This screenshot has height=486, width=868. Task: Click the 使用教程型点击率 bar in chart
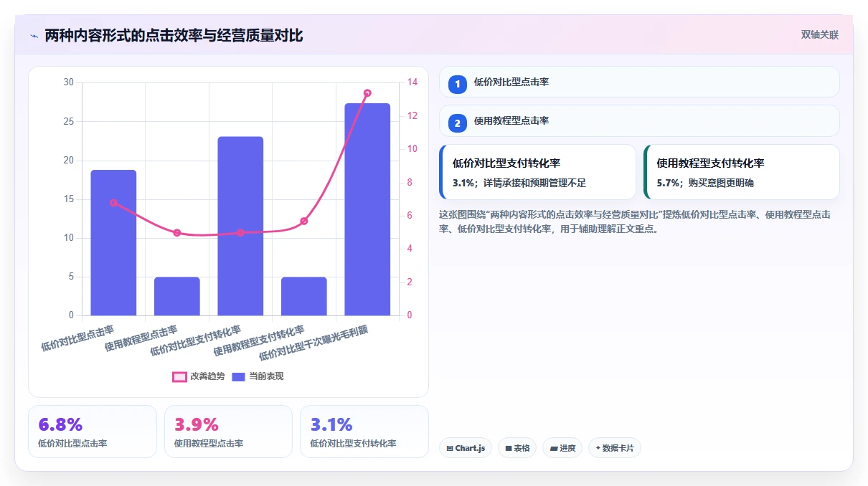tap(177, 296)
